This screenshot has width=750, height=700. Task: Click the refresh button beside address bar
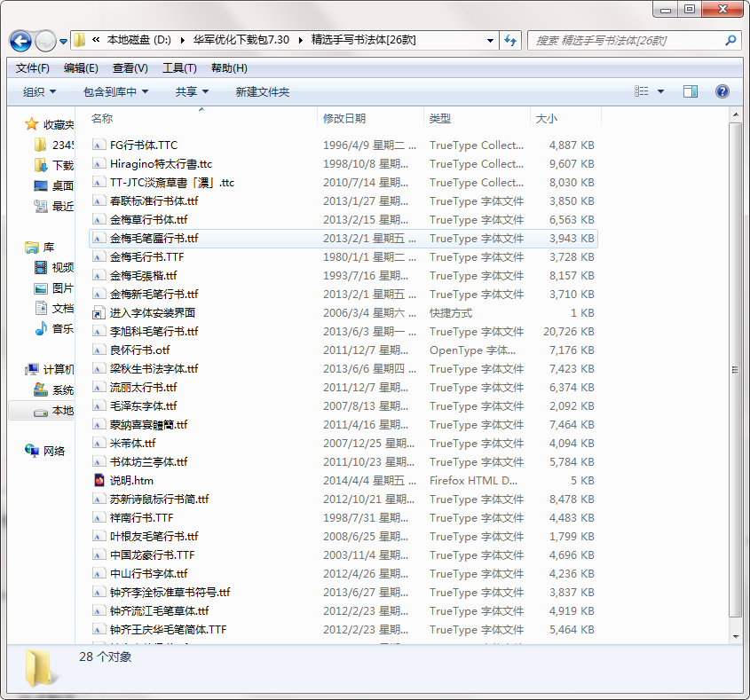coord(510,40)
